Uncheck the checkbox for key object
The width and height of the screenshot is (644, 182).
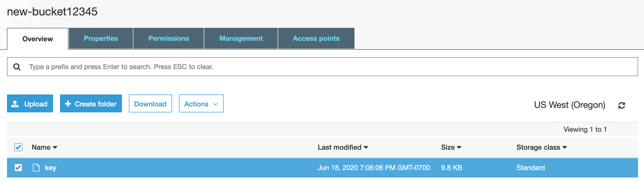coord(18,168)
